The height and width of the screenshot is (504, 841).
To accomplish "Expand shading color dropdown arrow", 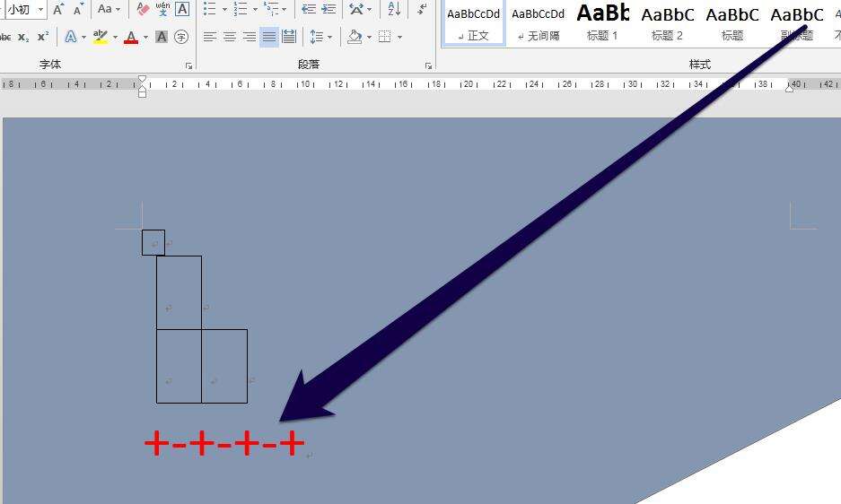I will point(369,38).
